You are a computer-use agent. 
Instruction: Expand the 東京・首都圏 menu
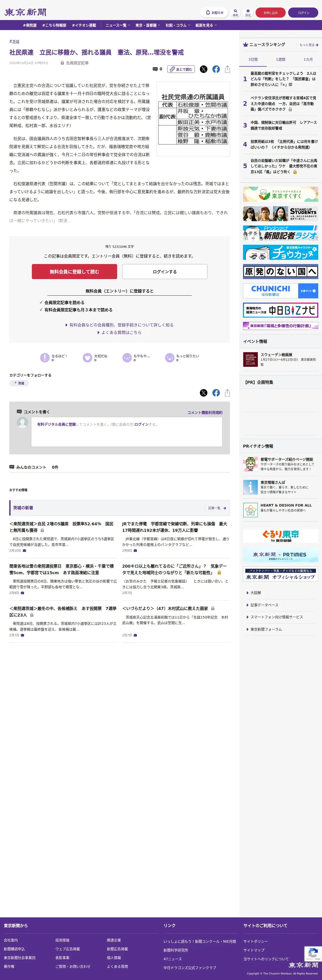(x=147, y=26)
